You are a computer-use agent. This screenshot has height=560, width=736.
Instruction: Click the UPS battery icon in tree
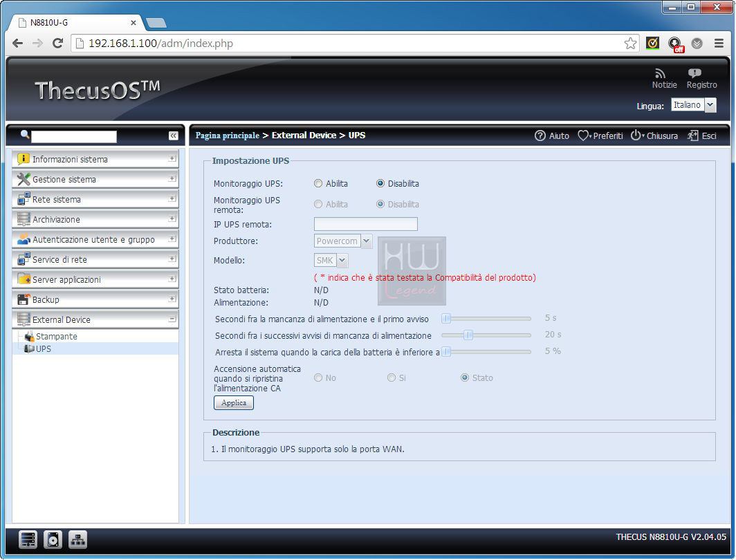pos(29,349)
